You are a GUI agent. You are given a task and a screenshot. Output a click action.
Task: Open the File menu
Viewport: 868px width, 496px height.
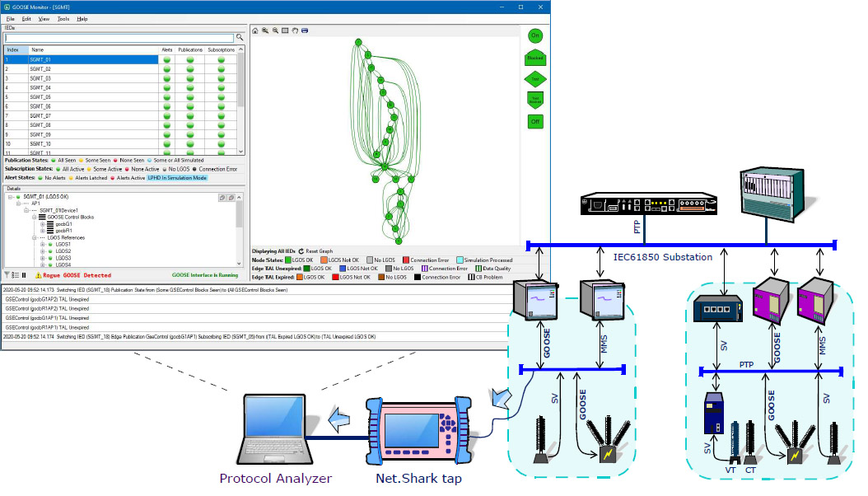coord(11,19)
